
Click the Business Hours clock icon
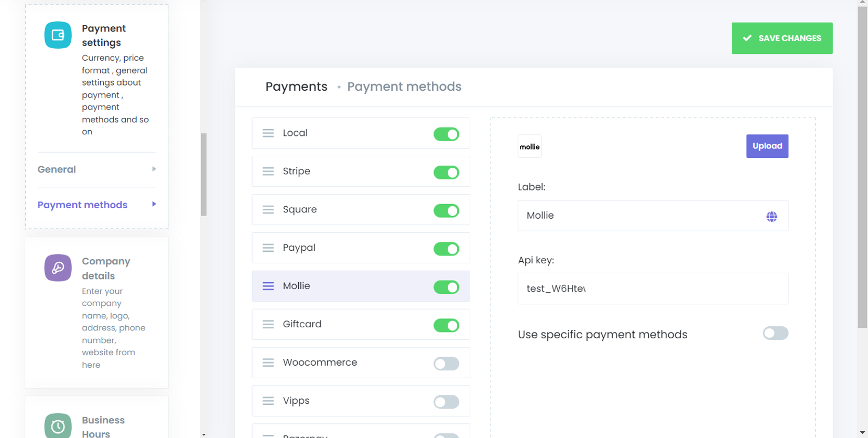point(58,426)
